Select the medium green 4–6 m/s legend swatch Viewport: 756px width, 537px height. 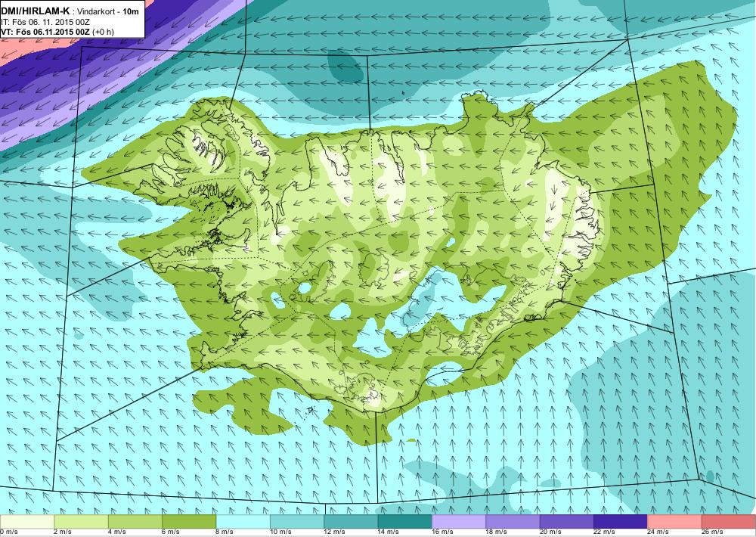tap(135, 521)
